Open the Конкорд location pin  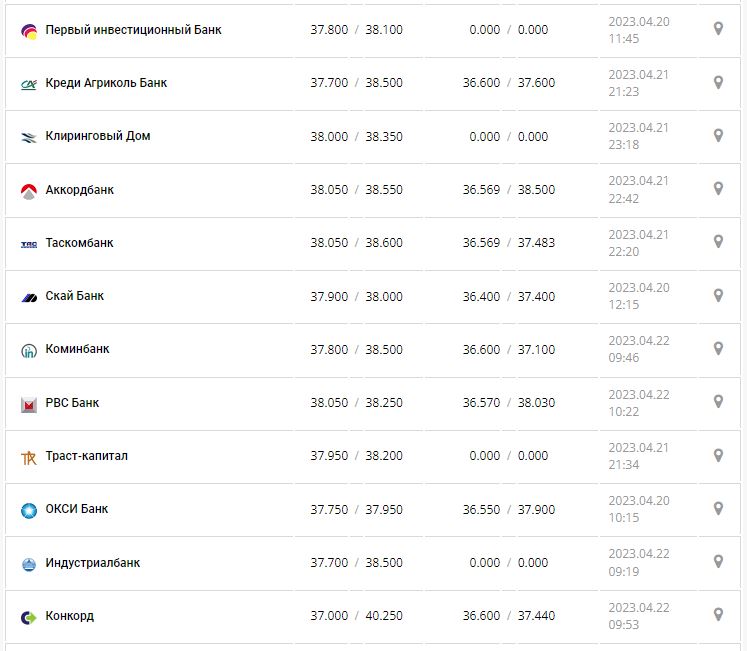click(x=718, y=614)
